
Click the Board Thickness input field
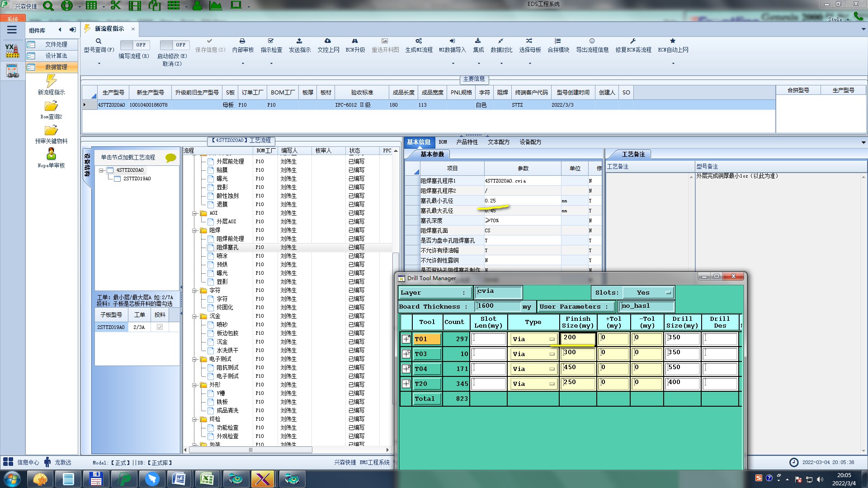point(498,306)
